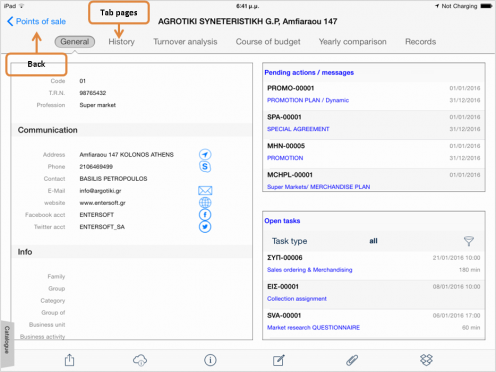Open the SPECIAL AGREEMENT link
496x372 pixels.
[298, 129]
